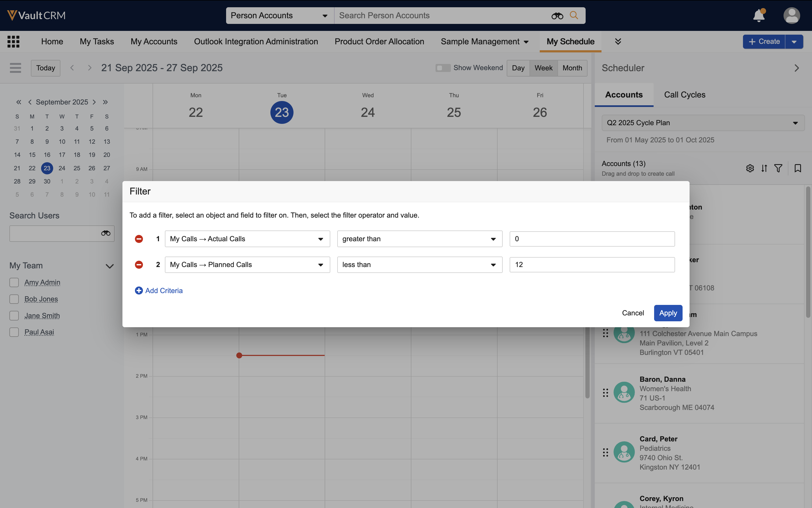
Task: Open the notifications bell
Action: click(x=759, y=16)
